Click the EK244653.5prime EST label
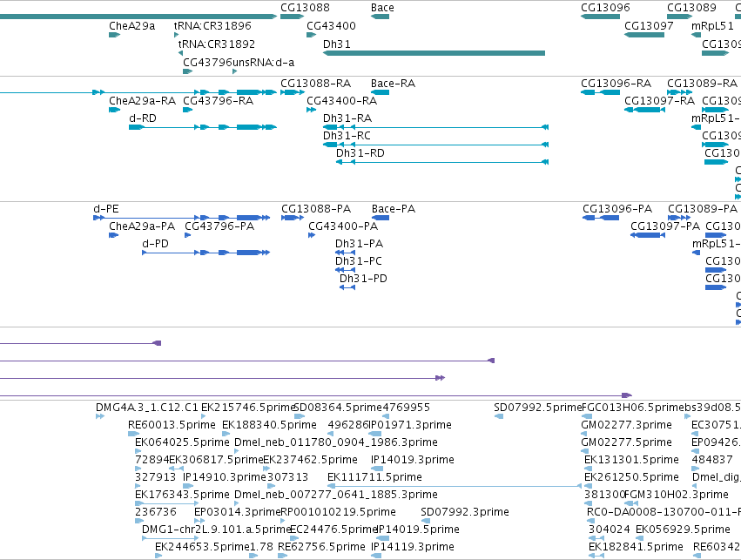This screenshot has height=560, width=741. 202,548
